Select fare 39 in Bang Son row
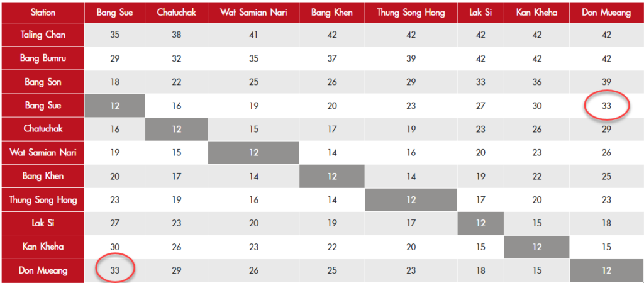The width and height of the screenshot is (644, 283). coord(607,82)
